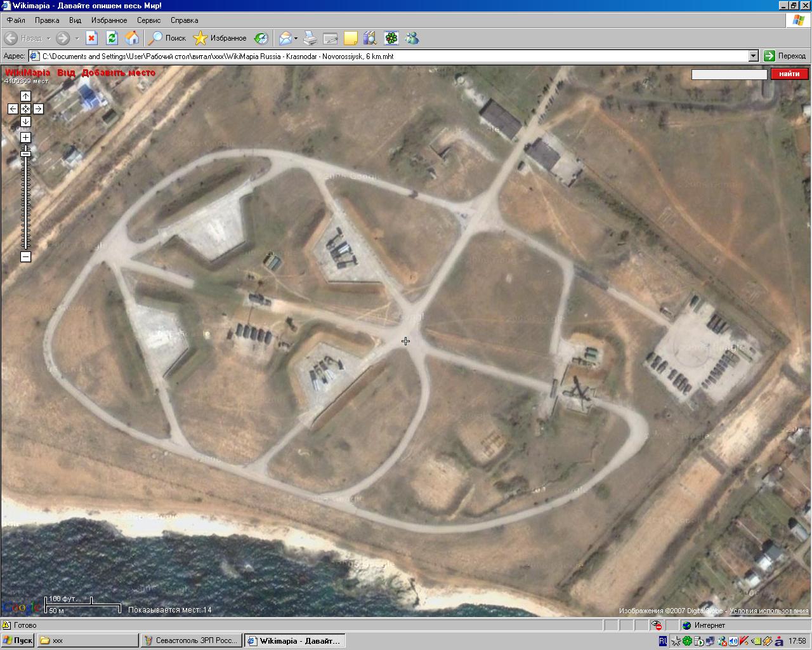Click the Edit page toolbar icon
The width and height of the screenshot is (812, 650).
[330, 38]
